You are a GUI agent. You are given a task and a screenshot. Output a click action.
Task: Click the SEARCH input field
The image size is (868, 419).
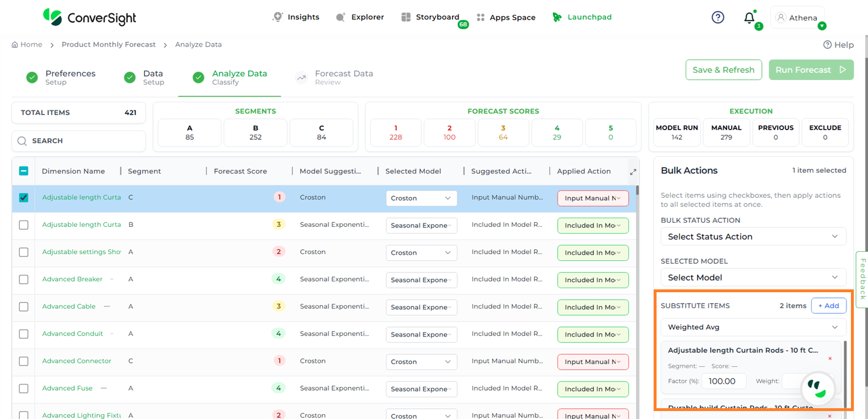click(79, 141)
